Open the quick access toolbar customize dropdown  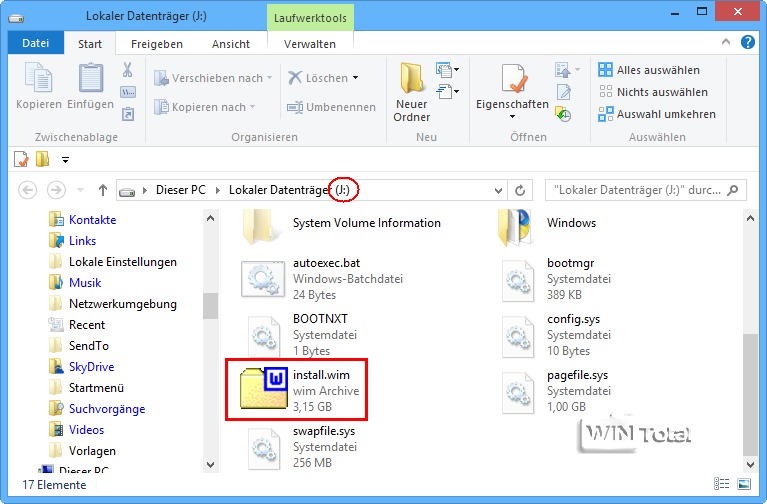pos(65,160)
